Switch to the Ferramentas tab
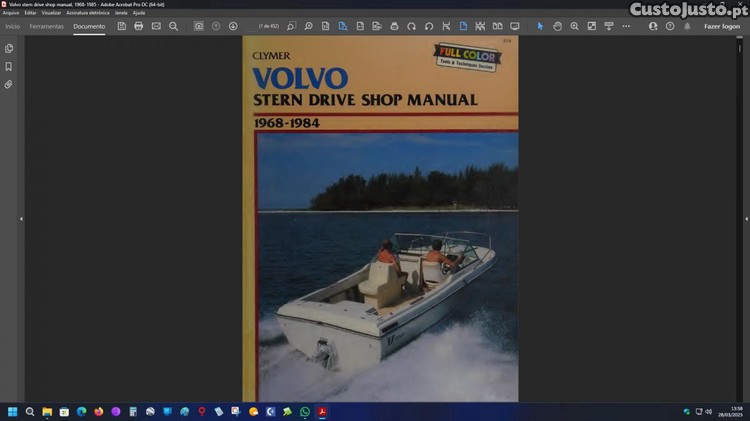The image size is (750, 421). coord(46,26)
